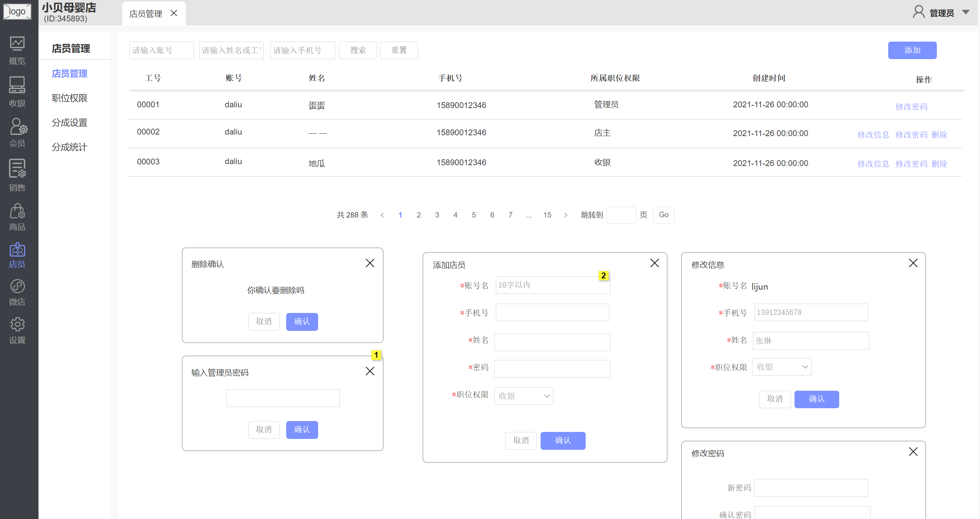The height and width of the screenshot is (519, 980).
Task: Go to page 5 in pagination
Action: click(x=474, y=215)
